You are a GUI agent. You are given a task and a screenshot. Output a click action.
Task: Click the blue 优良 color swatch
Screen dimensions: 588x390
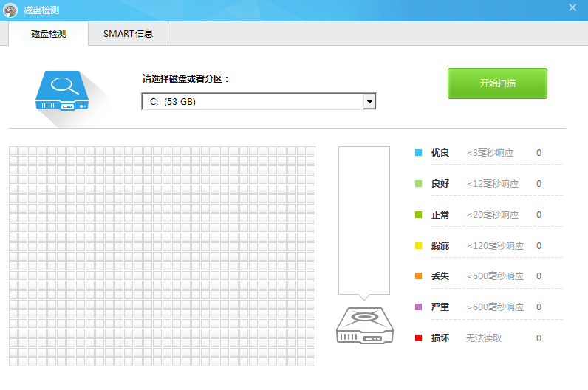click(x=419, y=153)
